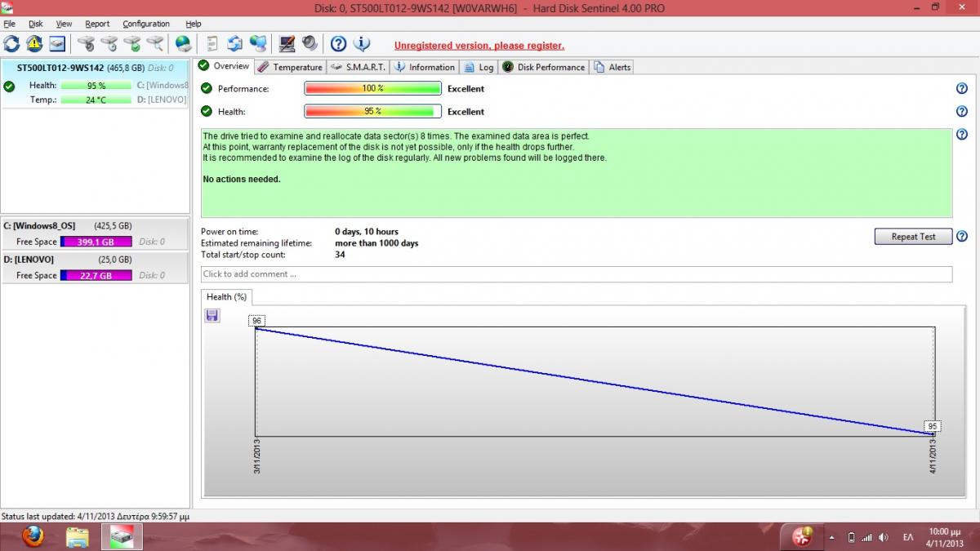Click the 'more than 1000 days' lifetime value
This screenshot has height=551, width=980.
376,243
